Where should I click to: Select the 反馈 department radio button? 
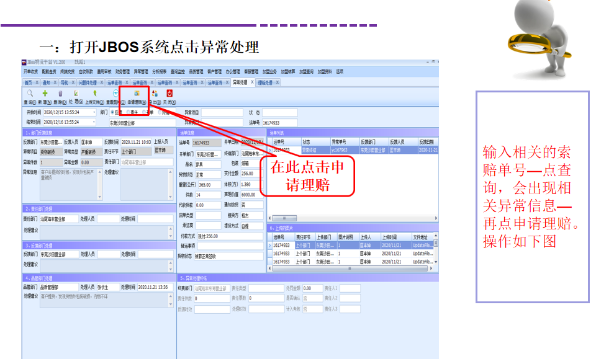coord(112,112)
